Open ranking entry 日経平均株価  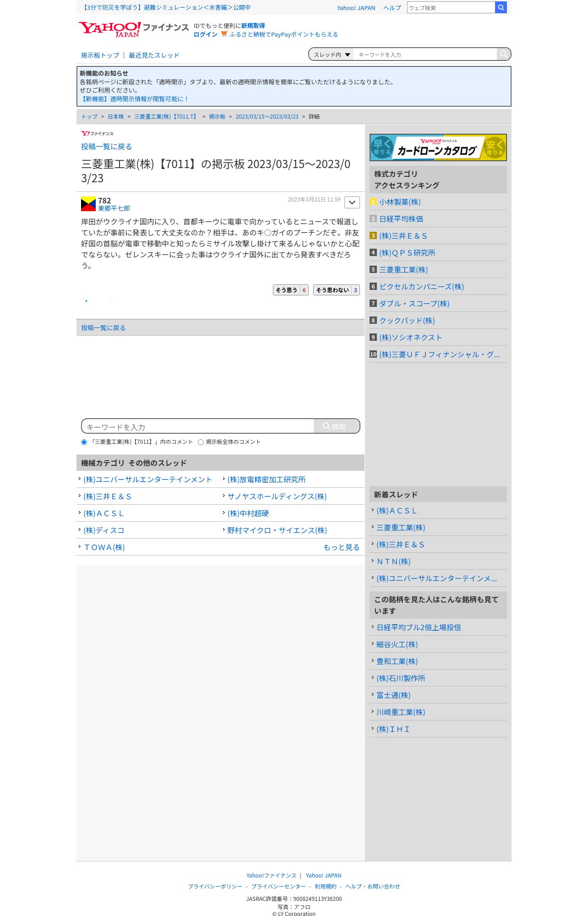(401, 219)
